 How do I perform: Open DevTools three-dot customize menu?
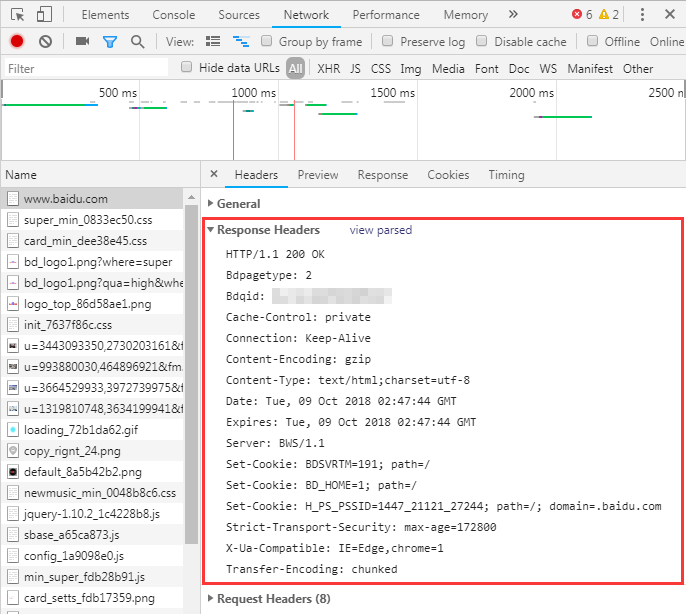[x=641, y=15]
